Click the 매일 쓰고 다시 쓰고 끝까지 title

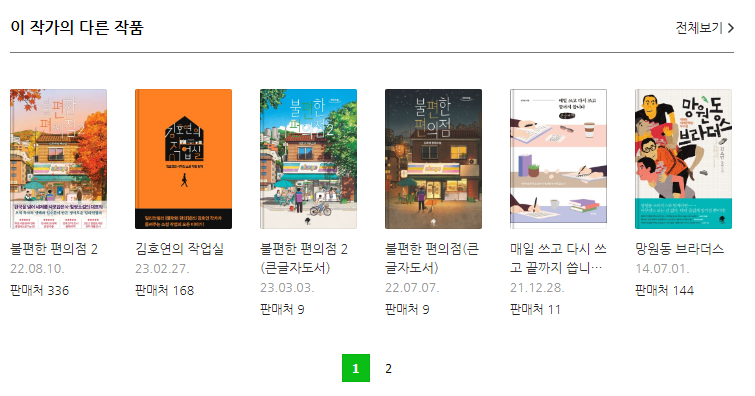tap(558, 258)
